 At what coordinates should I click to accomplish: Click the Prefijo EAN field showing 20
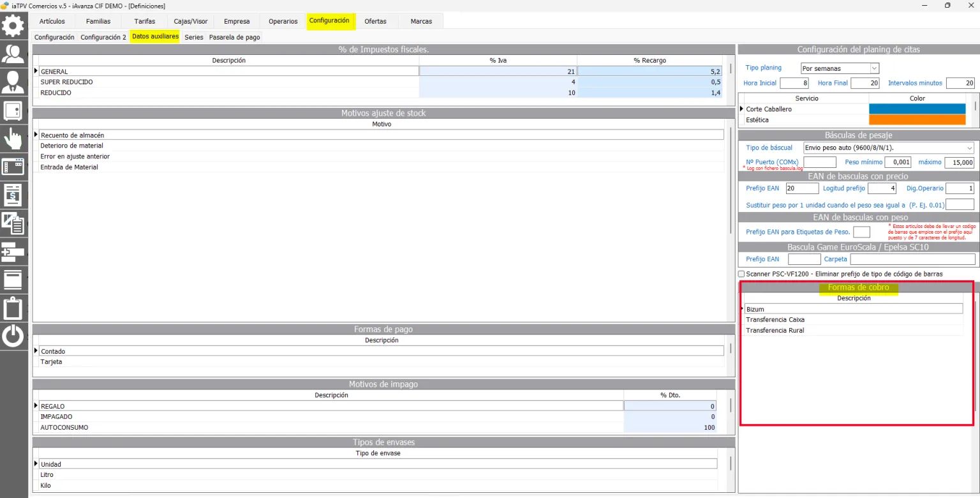tap(802, 188)
